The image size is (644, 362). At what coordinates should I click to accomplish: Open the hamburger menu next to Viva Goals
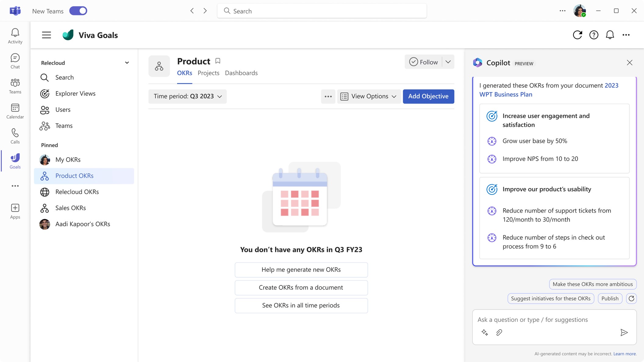[x=46, y=35]
